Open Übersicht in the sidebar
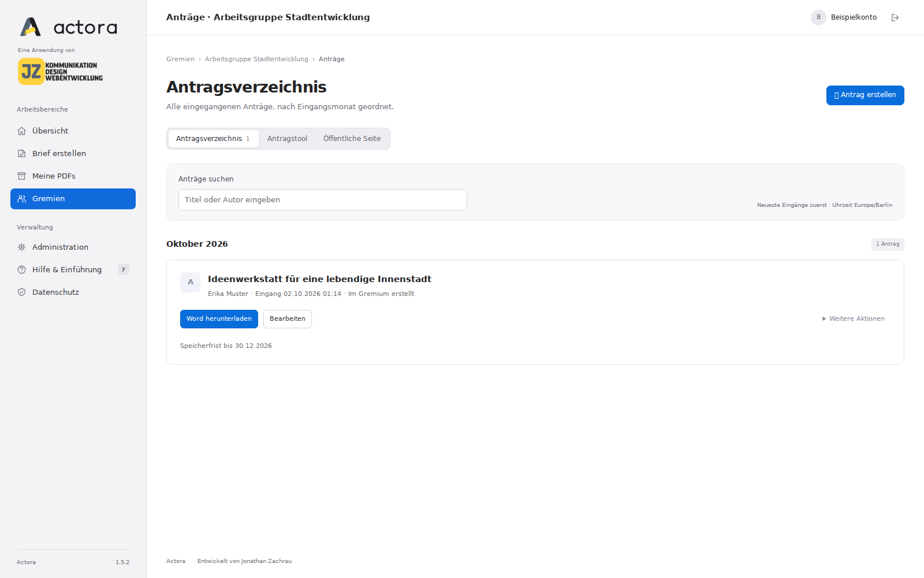924x578 pixels. (73, 131)
